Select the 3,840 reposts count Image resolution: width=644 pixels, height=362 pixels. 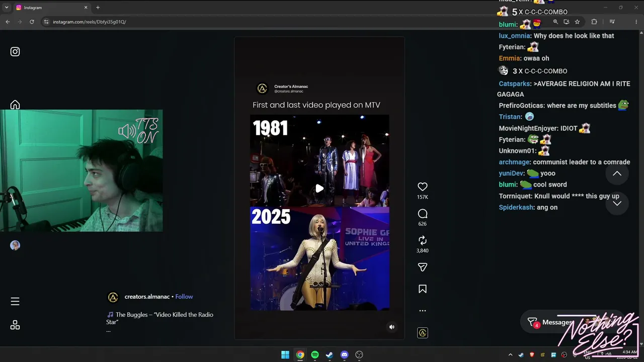click(x=423, y=250)
